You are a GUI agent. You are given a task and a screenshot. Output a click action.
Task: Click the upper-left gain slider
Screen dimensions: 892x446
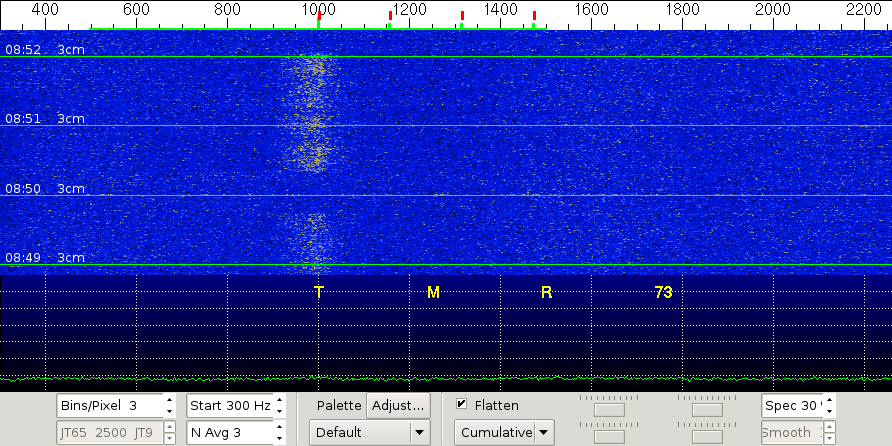(609, 406)
